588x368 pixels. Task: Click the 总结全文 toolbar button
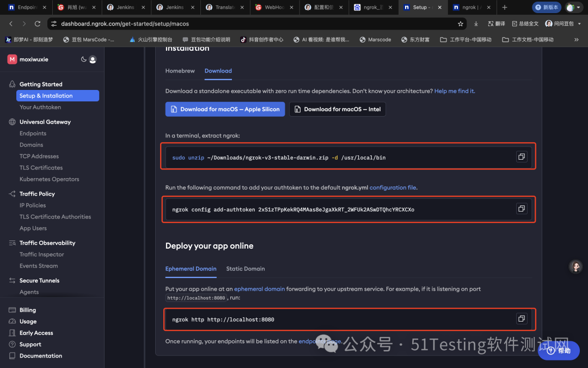[x=525, y=23]
